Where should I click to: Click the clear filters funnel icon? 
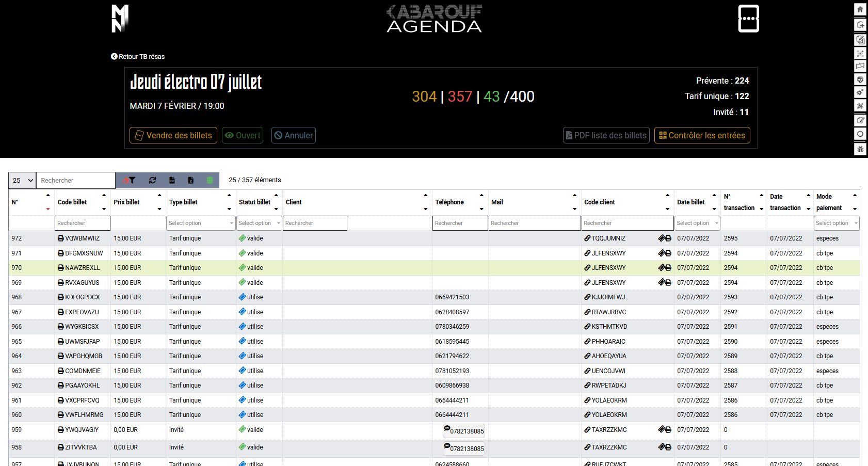click(129, 180)
